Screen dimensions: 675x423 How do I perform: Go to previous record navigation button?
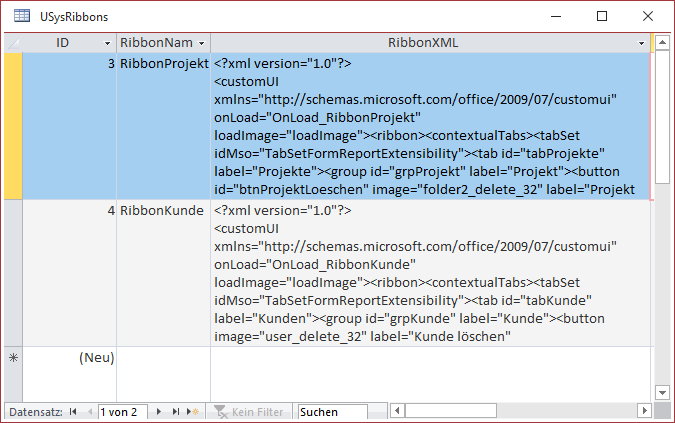click(x=90, y=412)
